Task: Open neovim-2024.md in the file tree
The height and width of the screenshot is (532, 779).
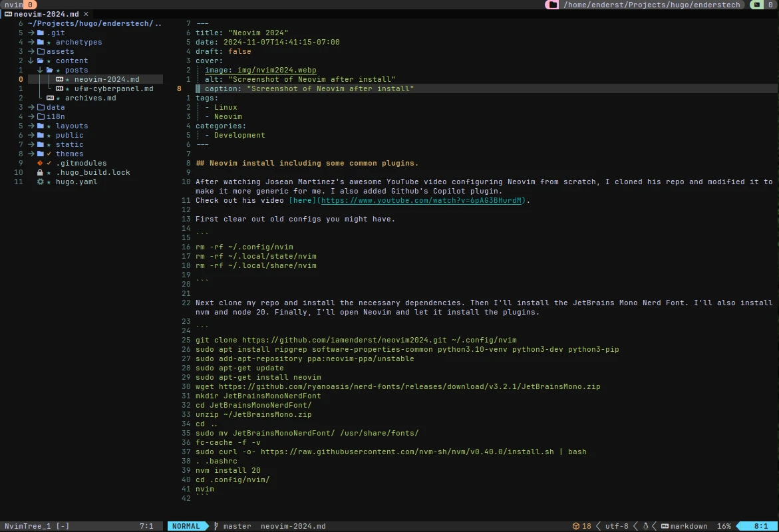Action: (107, 80)
